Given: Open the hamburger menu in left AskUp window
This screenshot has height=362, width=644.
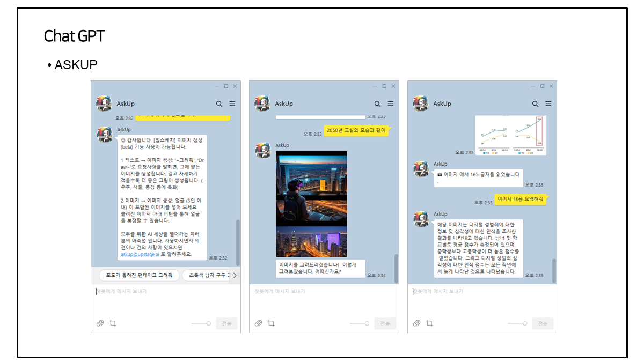Looking at the screenshot, I should click(232, 104).
